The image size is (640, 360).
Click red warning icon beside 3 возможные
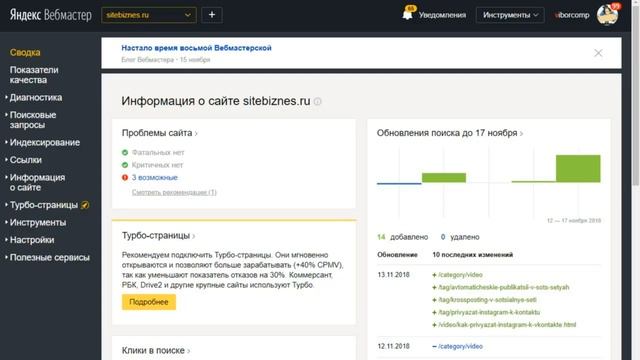[125, 178]
